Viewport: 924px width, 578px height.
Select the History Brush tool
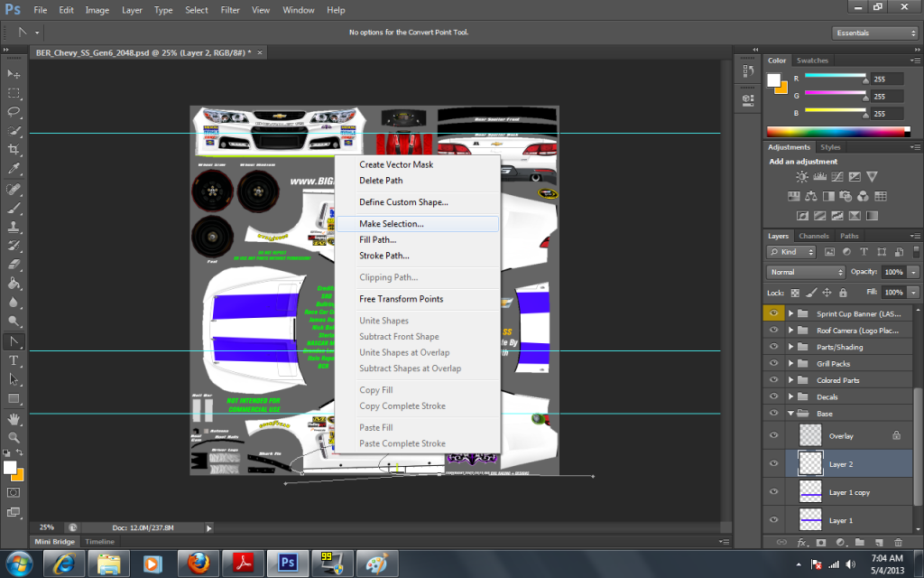[14, 246]
